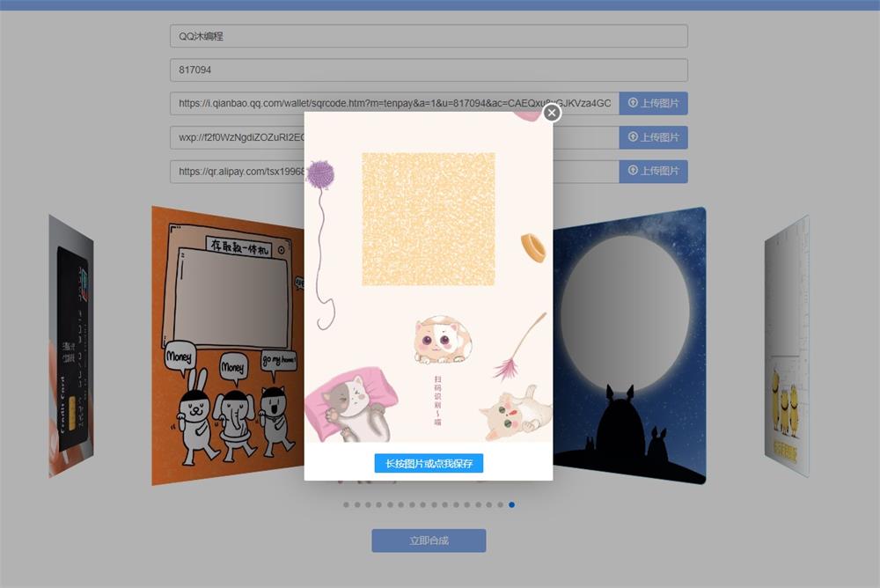Select the Totoro moon night template
880x588 pixels.
(630, 346)
